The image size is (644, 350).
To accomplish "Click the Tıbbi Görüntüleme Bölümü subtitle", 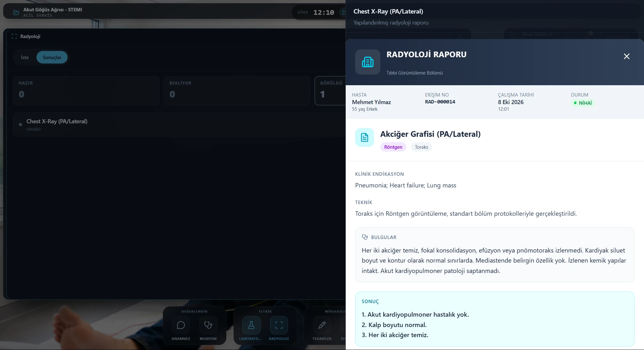I will click(415, 73).
